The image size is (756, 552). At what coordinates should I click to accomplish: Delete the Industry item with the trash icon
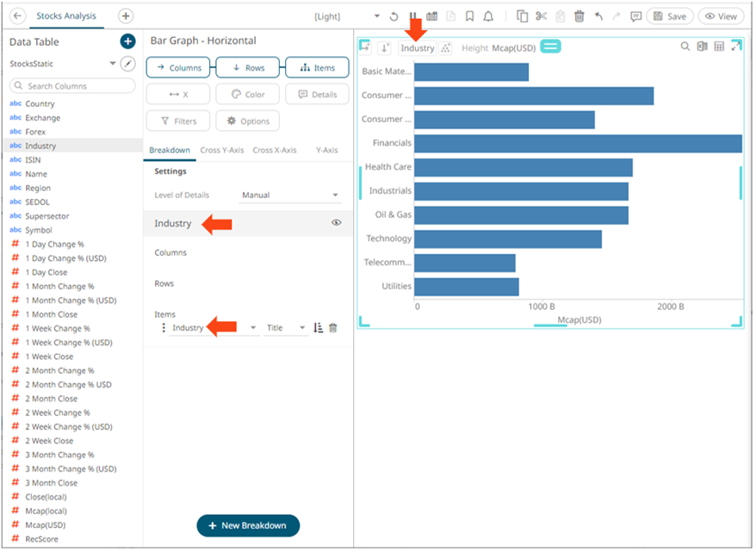tap(333, 328)
